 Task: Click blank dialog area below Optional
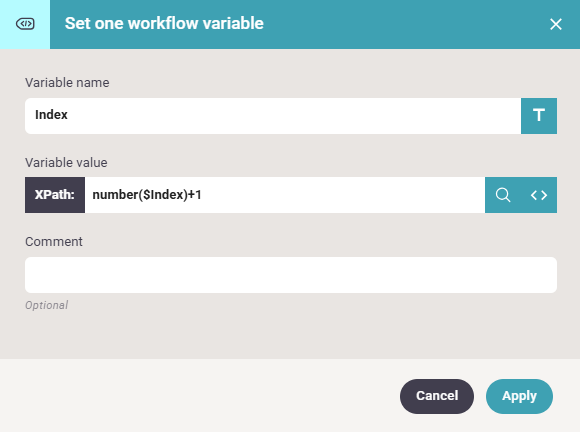pyautogui.click(x=290, y=336)
